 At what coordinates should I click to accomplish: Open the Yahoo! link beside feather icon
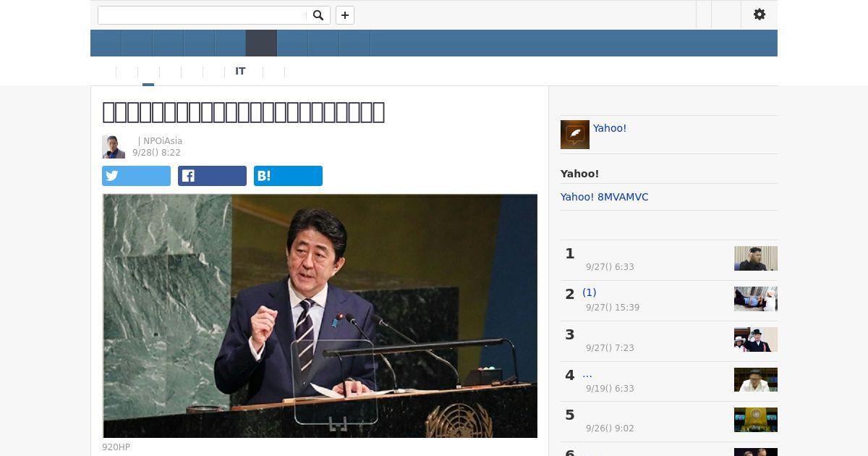click(610, 128)
